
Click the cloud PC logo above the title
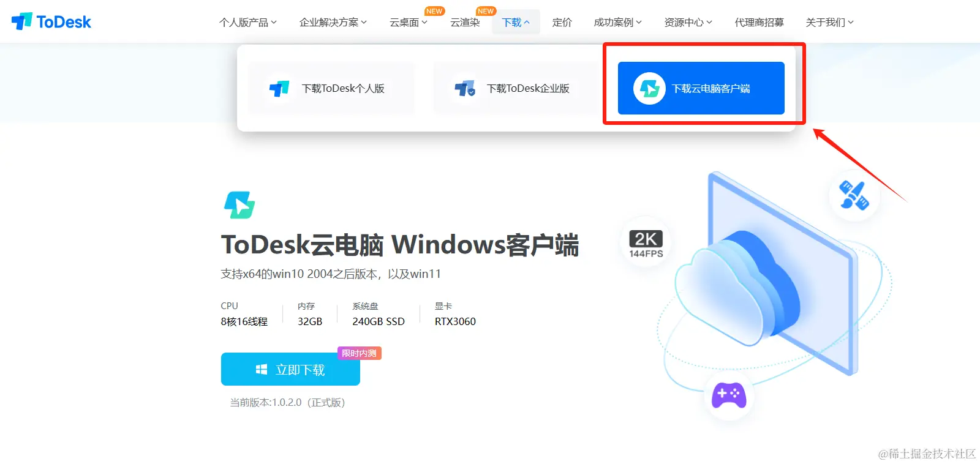239,205
